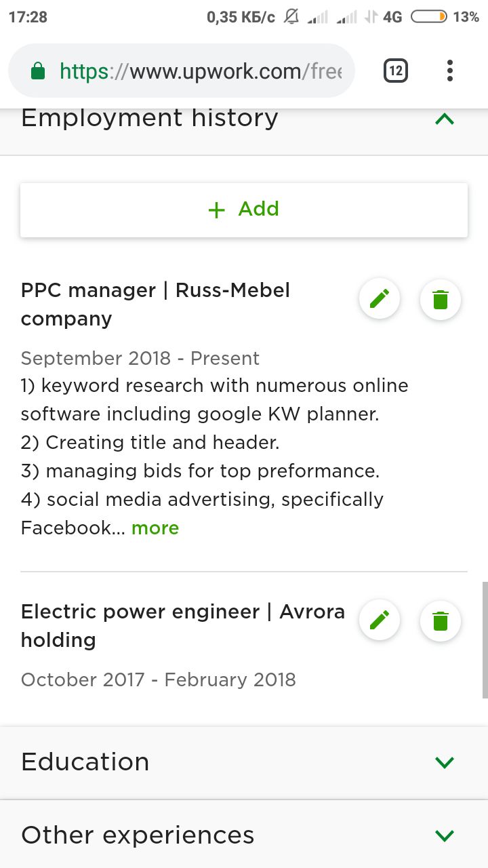Show more of the PPC manager description
The width and height of the screenshot is (488, 868).
155,528
